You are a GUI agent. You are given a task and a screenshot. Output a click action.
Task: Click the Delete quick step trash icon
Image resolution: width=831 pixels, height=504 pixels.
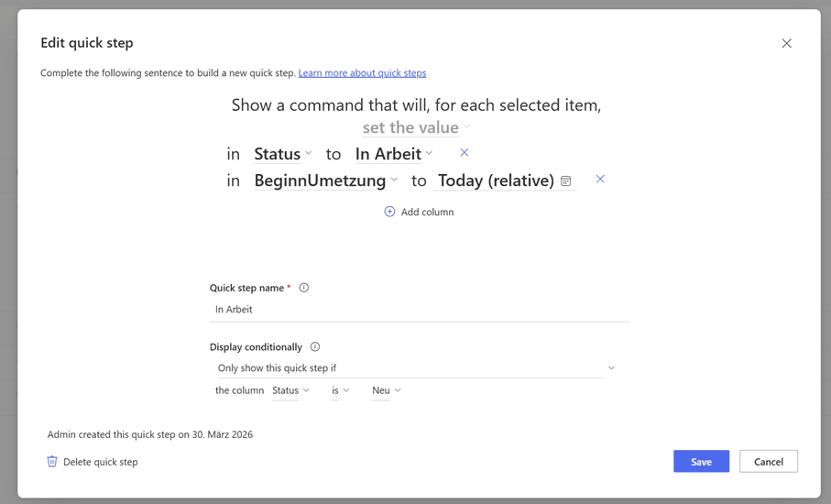[52, 462]
